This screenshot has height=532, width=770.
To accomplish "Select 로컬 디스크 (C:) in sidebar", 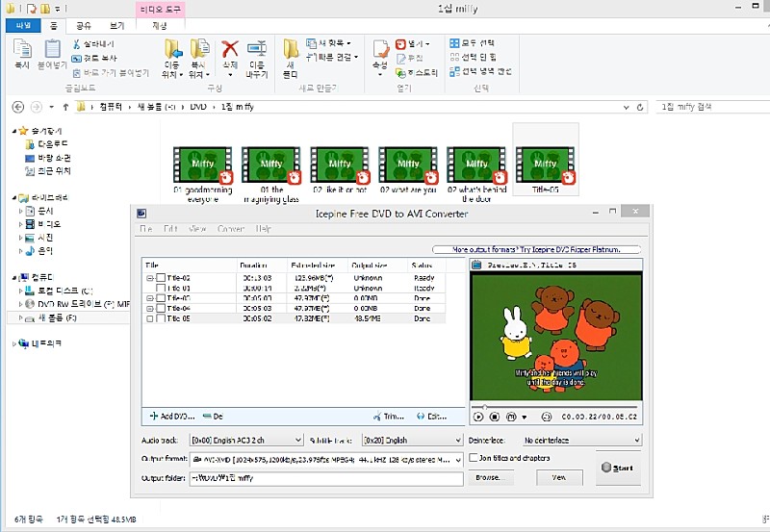I will tap(59, 291).
